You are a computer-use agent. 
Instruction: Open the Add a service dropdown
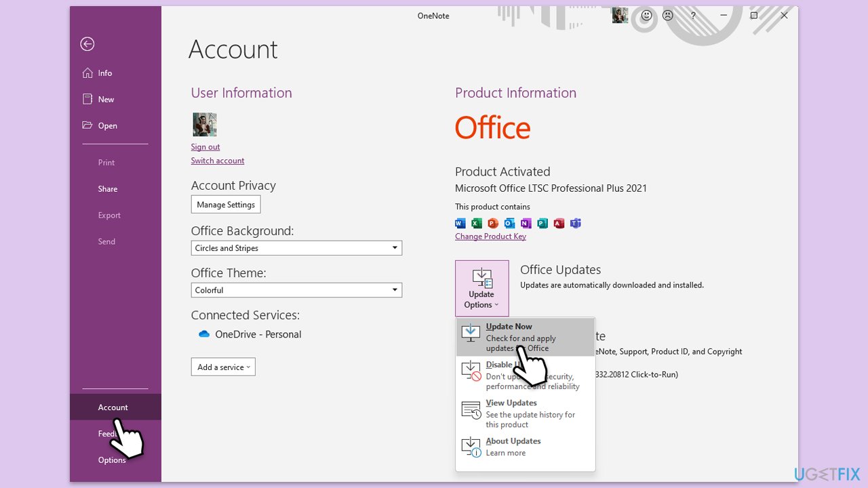223,367
